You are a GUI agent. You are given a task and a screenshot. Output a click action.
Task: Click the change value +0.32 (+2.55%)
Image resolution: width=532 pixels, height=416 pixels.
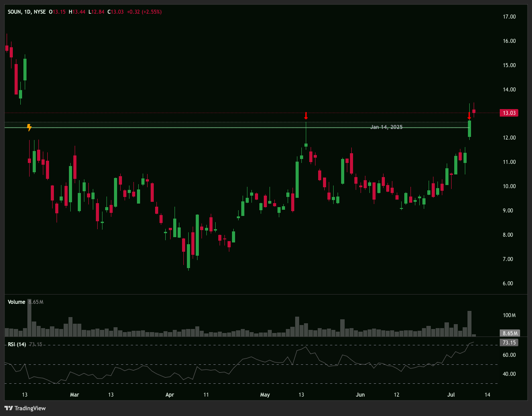pyautogui.click(x=144, y=12)
